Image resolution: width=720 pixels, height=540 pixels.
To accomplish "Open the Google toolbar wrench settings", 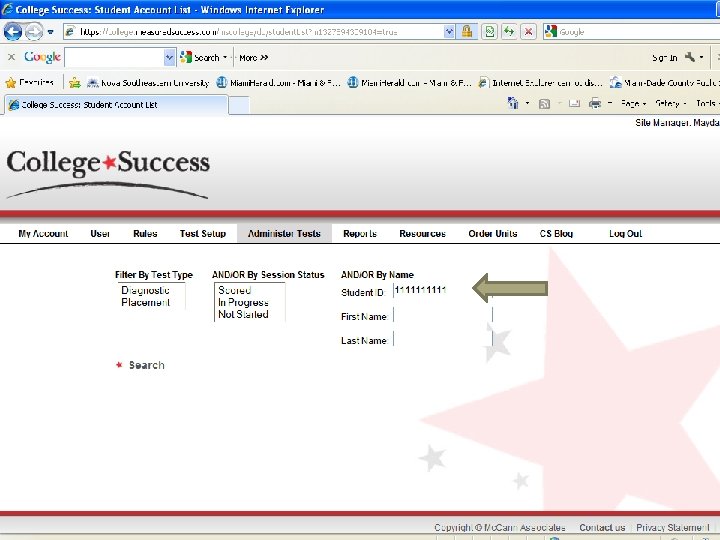I will [x=693, y=57].
